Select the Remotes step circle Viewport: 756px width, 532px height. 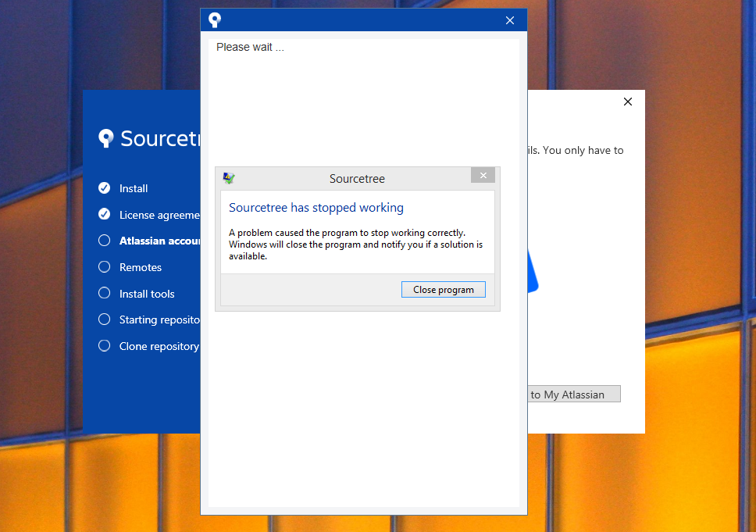pos(104,266)
